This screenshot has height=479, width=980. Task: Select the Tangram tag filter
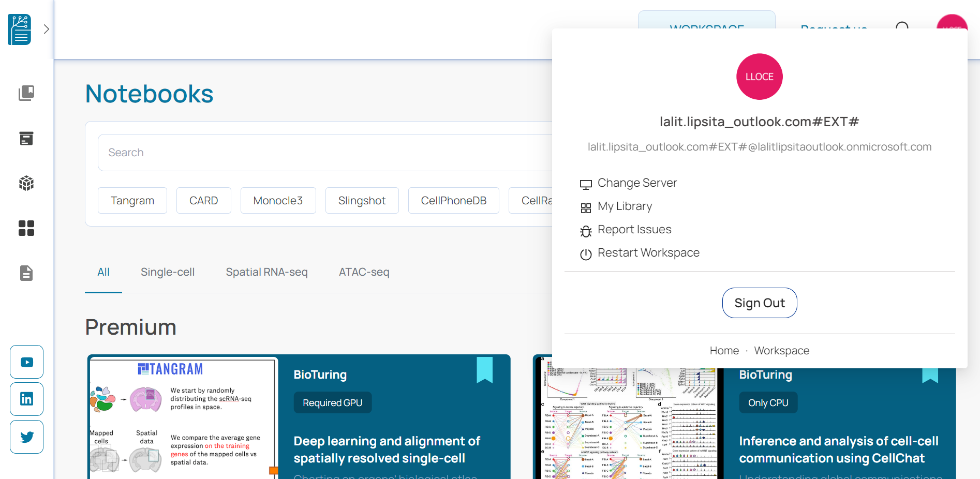[x=132, y=201]
